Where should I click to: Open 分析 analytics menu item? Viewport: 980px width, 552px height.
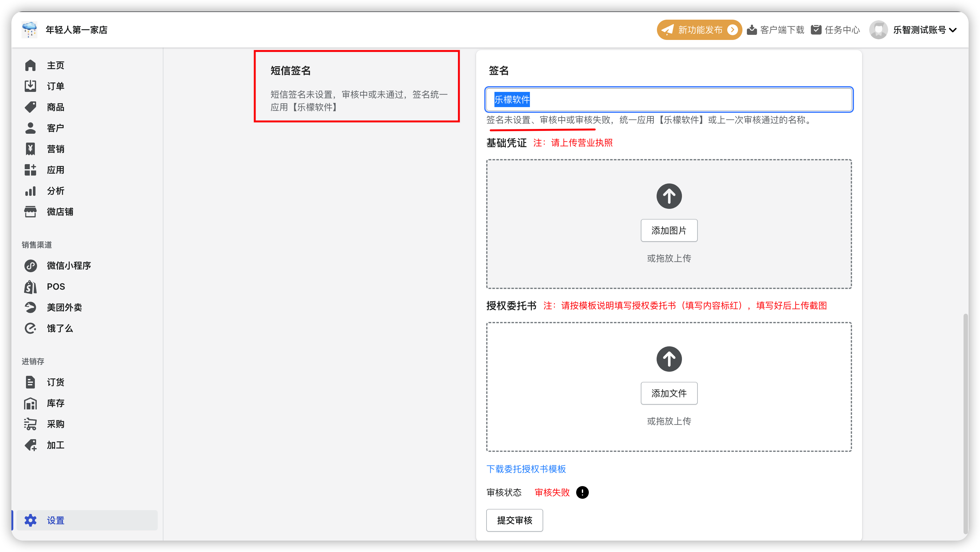55,191
